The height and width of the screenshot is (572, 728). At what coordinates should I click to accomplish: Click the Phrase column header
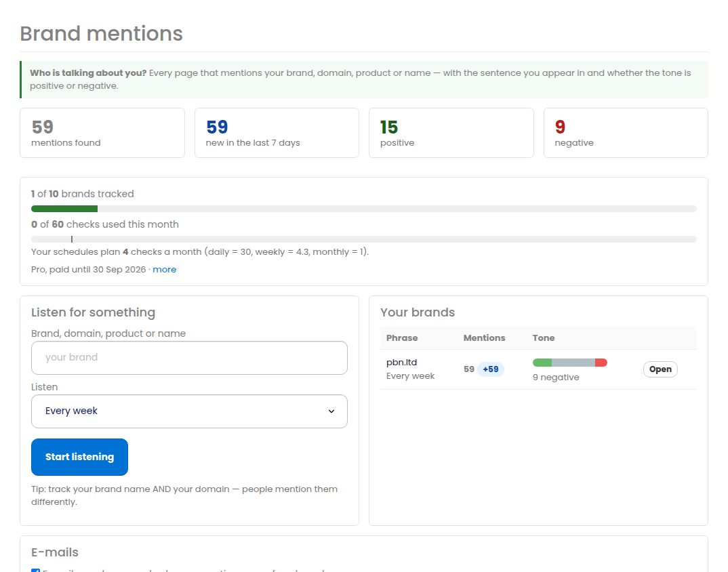pos(402,338)
